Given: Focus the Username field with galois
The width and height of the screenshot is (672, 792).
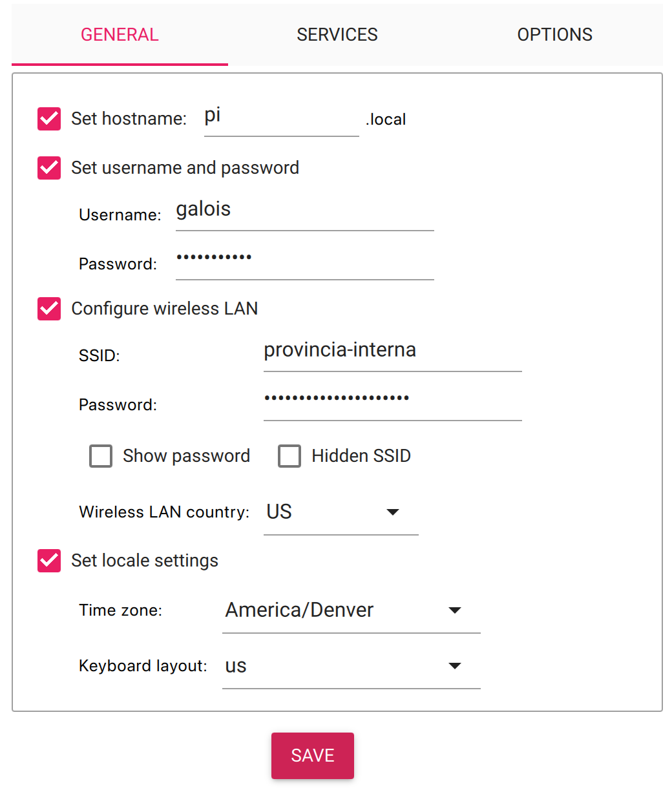Looking at the screenshot, I should [305, 212].
